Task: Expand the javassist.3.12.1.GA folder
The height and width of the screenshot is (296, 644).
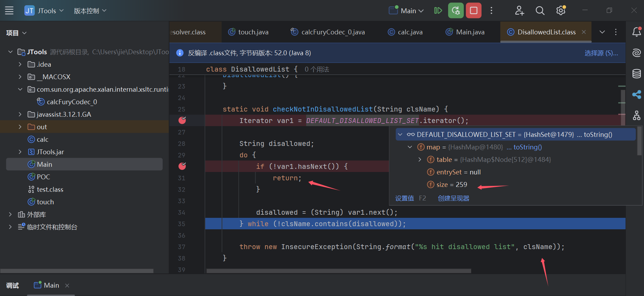Action: pyautogui.click(x=20, y=114)
